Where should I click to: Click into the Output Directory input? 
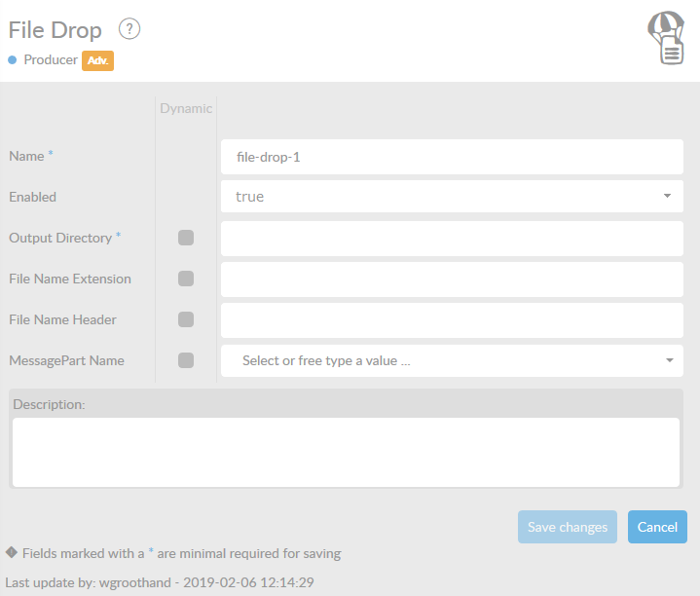coord(452,238)
